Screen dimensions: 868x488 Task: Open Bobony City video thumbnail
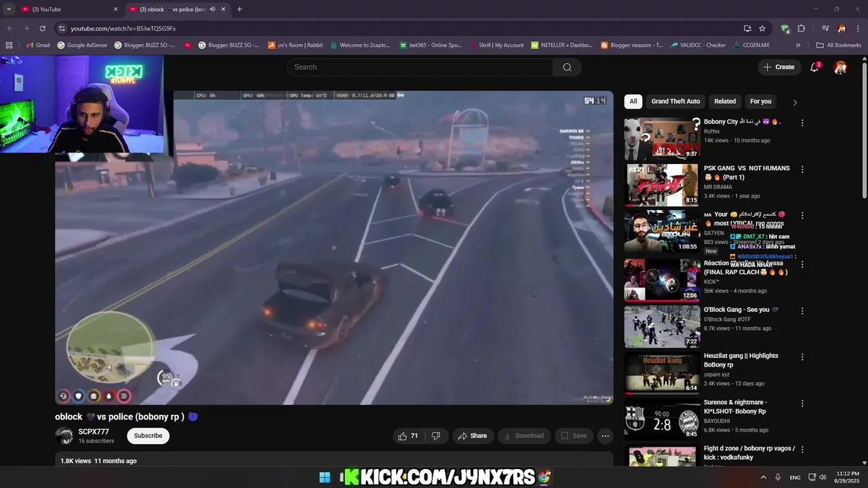pyautogui.click(x=661, y=138)
